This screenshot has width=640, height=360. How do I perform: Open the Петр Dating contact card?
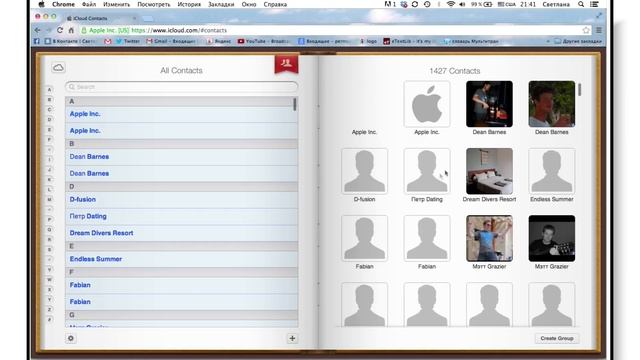[427, 171]
